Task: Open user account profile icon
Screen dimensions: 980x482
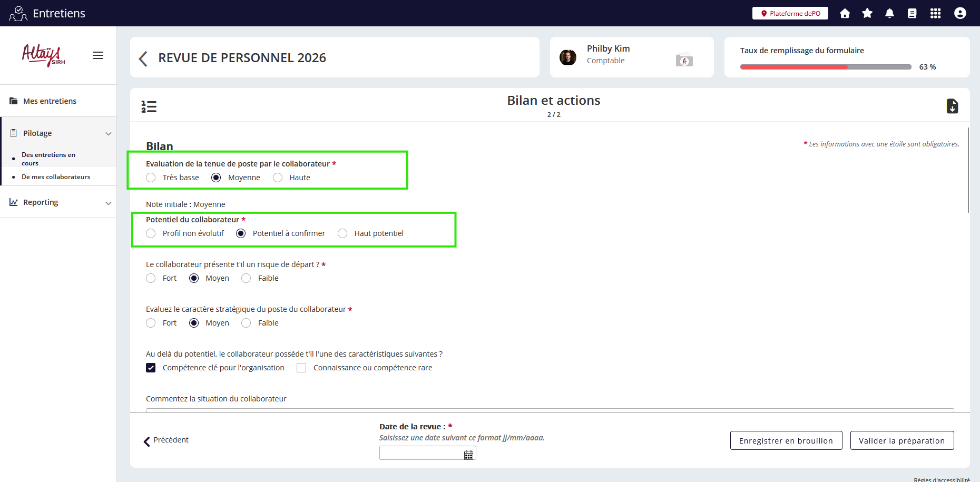Action: (x=960, y=13)
